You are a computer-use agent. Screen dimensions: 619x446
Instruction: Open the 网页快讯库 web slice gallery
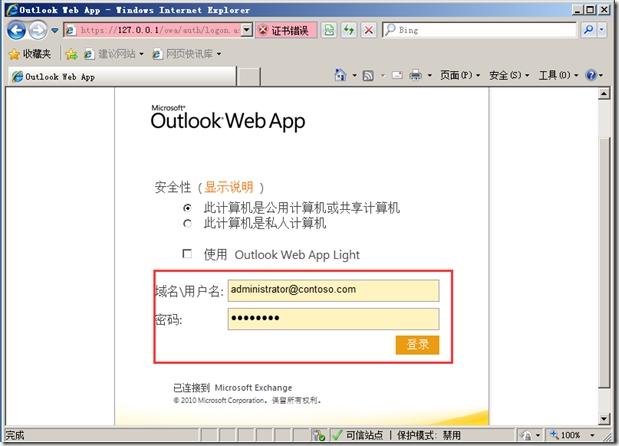click(x=187, y=54)
